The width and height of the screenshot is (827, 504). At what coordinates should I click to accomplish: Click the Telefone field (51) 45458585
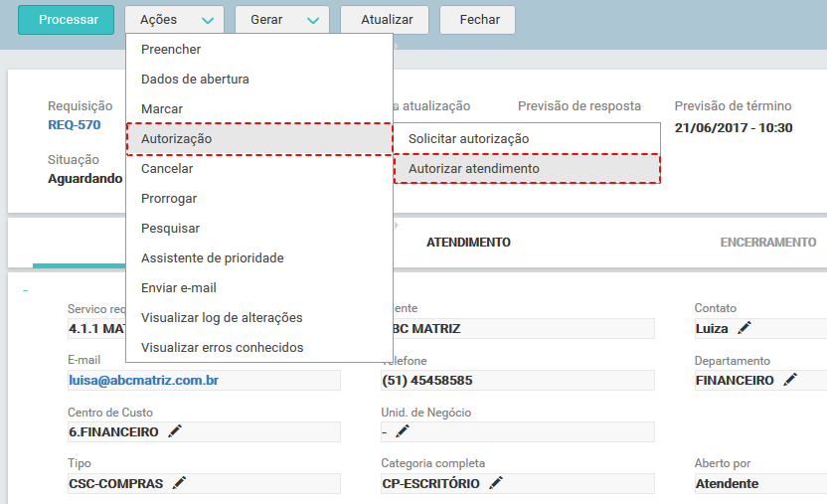518,380
